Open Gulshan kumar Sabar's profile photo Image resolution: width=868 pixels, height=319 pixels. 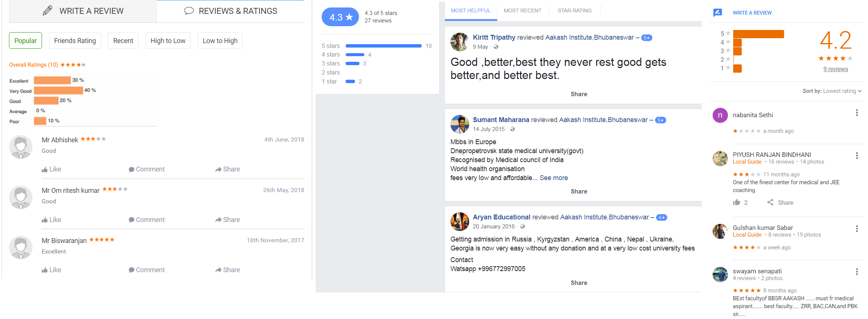click(720, 231)
